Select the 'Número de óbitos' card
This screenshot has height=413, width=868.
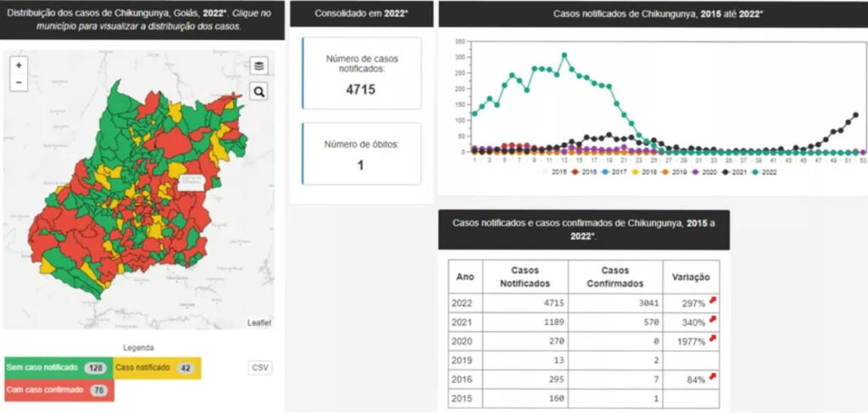pos(361,153)
